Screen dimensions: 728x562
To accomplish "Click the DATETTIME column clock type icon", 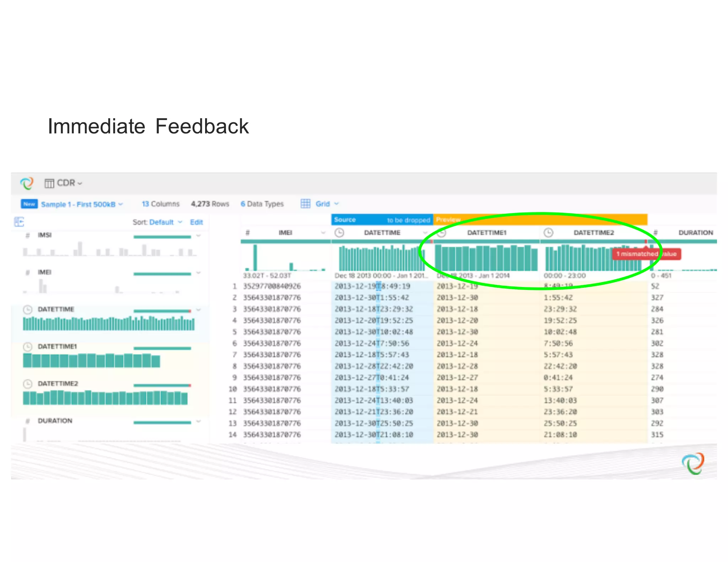I will [339, 233].
